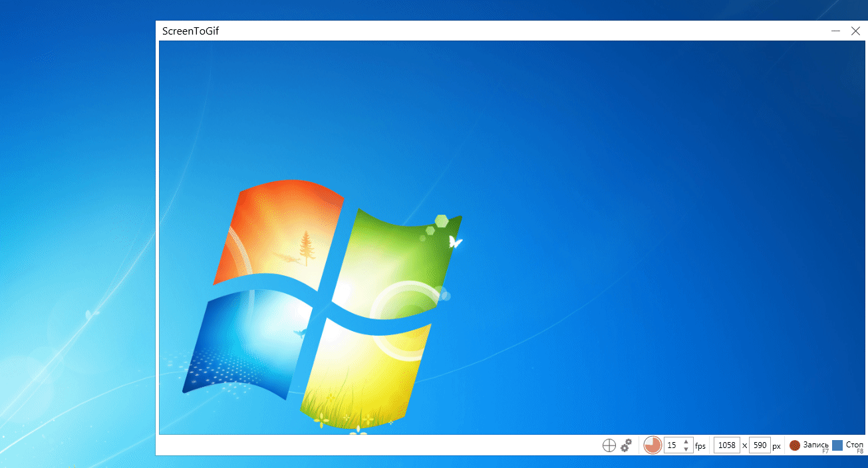The width and height of the screenshot is (868, 468).
Task: Decrease fps with the down arrow
Action: coord(686,449)
